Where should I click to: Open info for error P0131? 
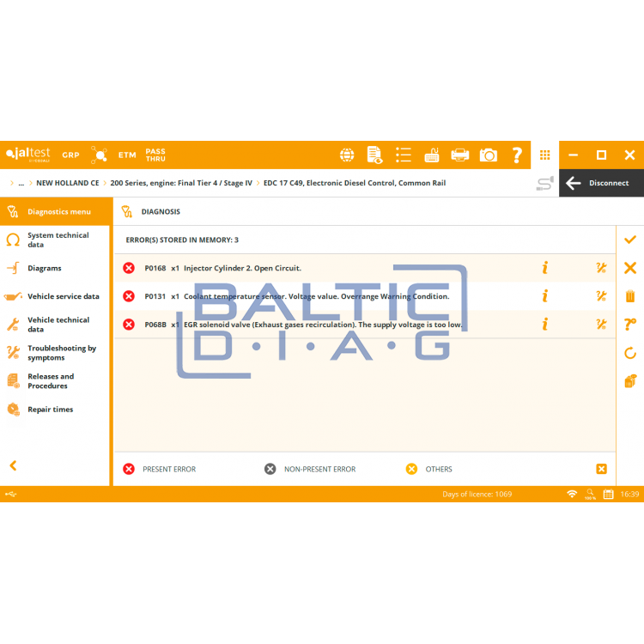tap(545, 296)
